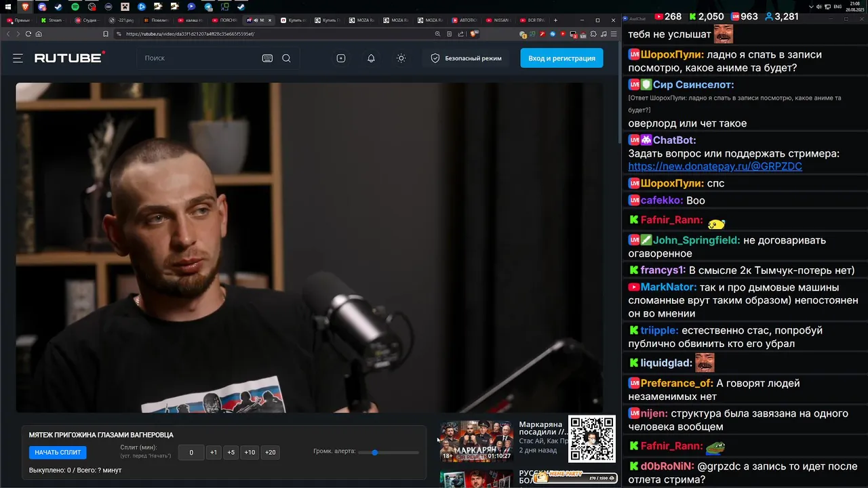Click ChatBot username in chat
The width and height of the screenshot is (868, 488).
(674, 140)
